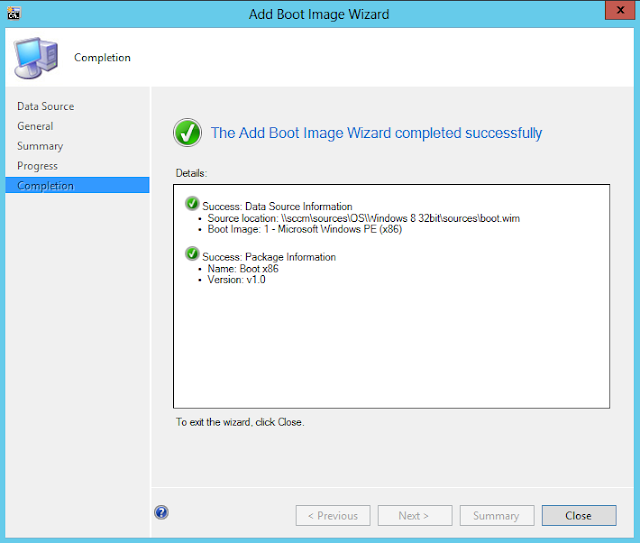Click the computer icon in the header
The width and height of the screenshot is (640, 543).
[36, 57]
